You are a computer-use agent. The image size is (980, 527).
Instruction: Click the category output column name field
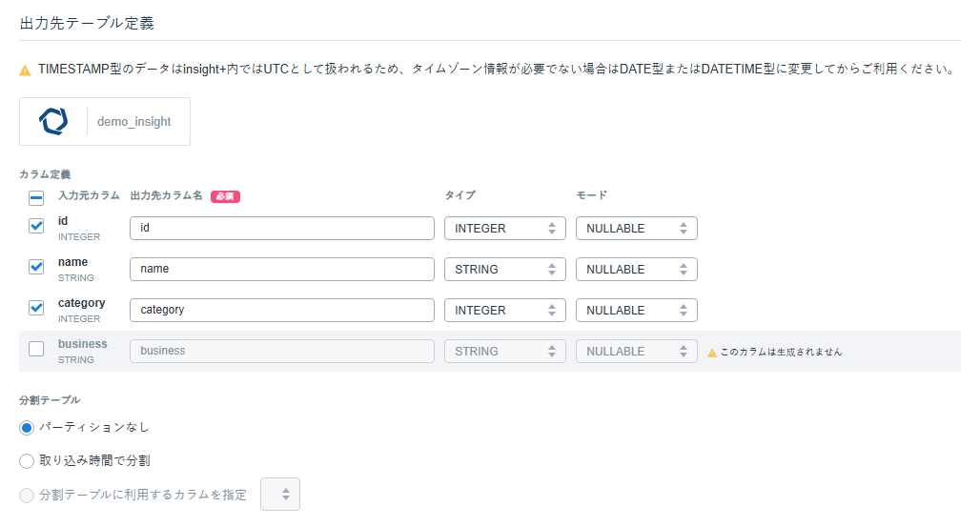[x=282, y=310]
